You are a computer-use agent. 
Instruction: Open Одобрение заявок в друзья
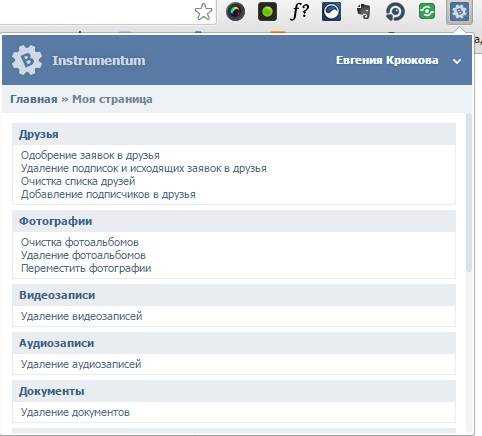90,155
